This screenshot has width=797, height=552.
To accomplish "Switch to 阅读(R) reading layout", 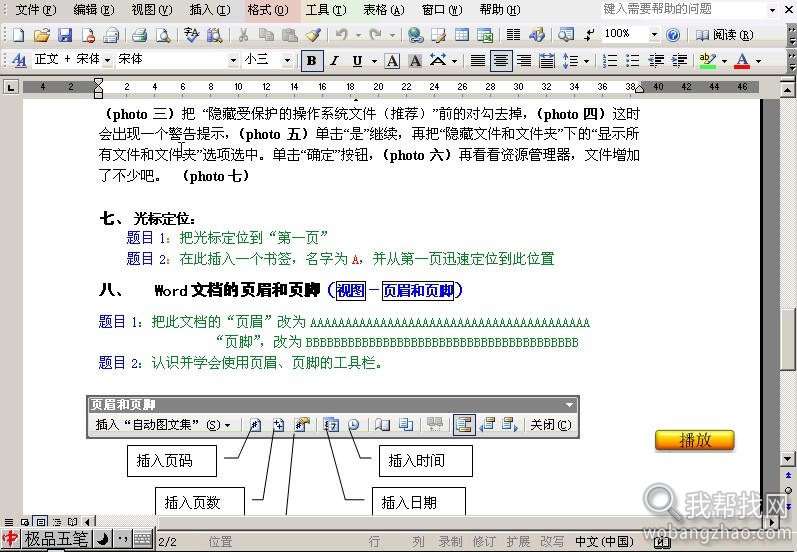I will pos(724,35).
